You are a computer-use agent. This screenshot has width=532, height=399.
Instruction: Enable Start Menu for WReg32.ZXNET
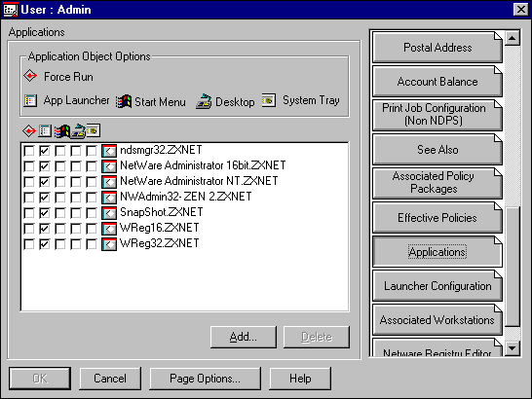pos(60,244)
